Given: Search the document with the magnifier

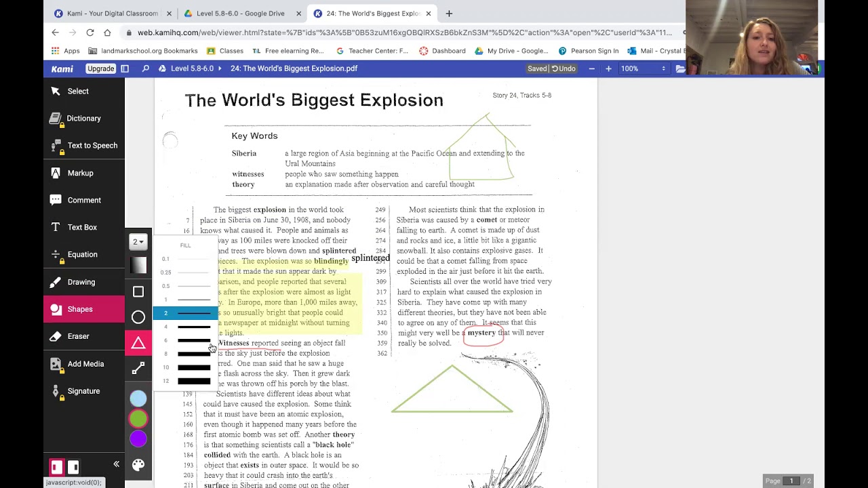Looking at the screenshot, I should click(145, 68).
